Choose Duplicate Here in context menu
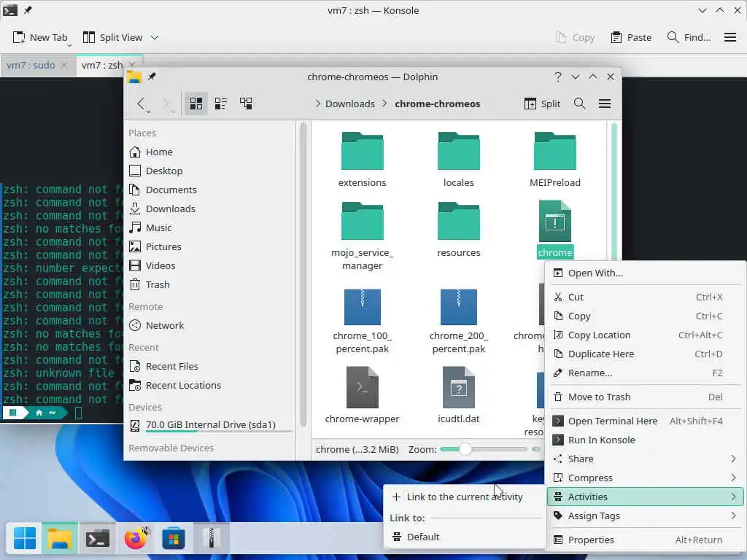The width and height of the screenshot is (747, 560). [x=646, y=354]
